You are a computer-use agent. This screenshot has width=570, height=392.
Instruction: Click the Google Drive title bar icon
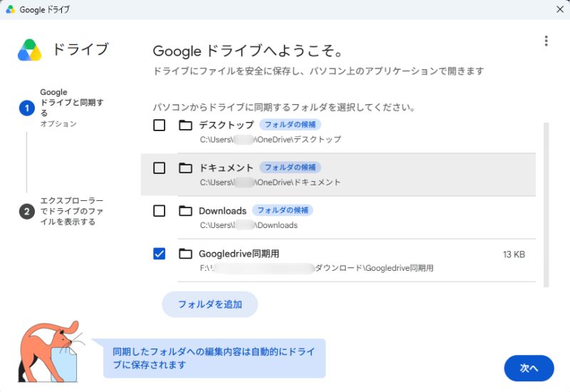[x=11, y=9]
